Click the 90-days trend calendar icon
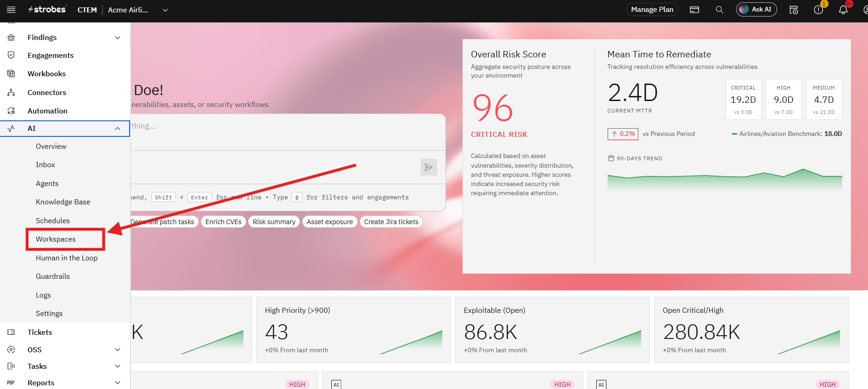Viewport: 868px width, 389px height. click(x=611, y=158)
